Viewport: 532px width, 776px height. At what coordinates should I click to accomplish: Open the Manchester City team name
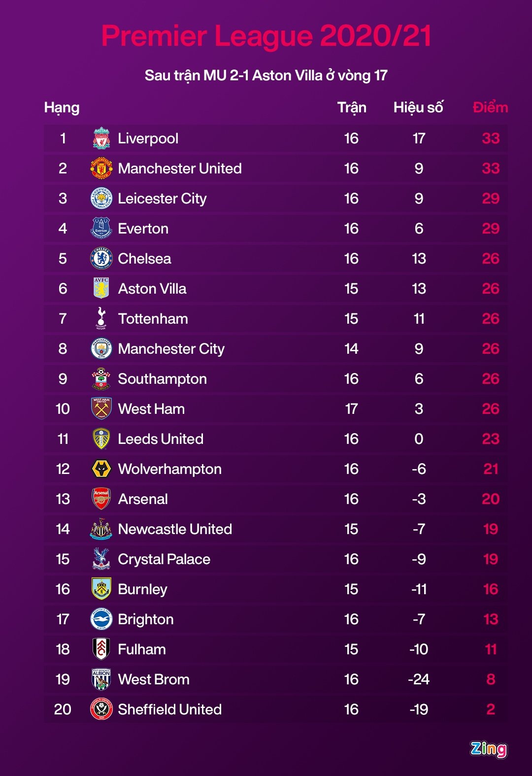point(171,349)
